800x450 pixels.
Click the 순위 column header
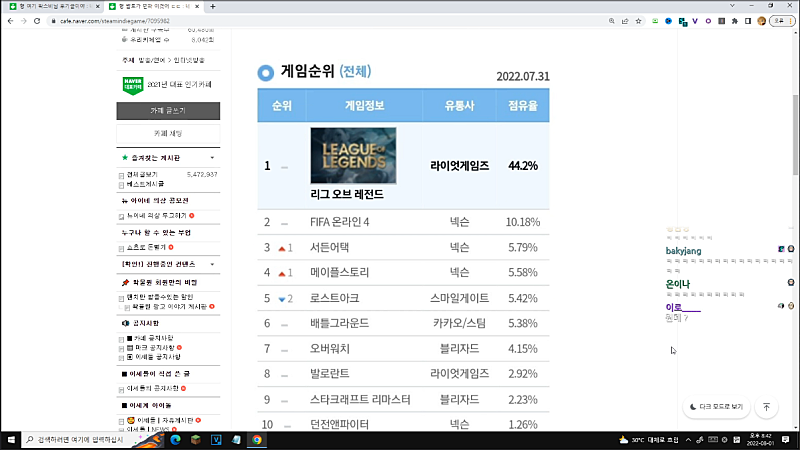tap(282, 106)
